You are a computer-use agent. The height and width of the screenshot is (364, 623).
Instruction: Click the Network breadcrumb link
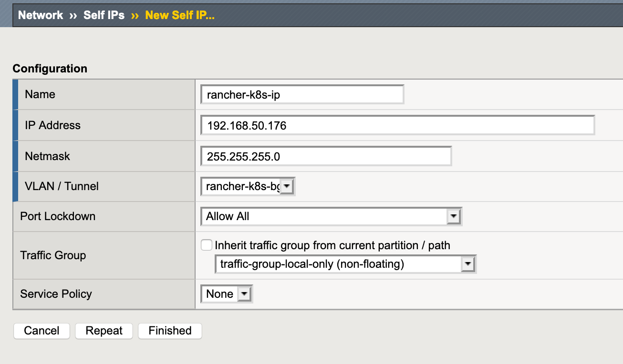tap(41, 15)
